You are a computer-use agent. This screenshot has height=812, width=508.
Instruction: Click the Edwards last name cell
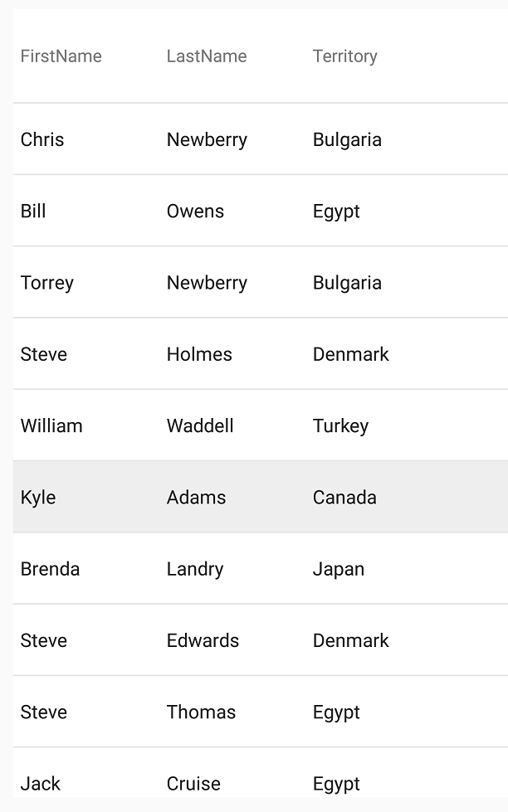[x=203, y=640]
